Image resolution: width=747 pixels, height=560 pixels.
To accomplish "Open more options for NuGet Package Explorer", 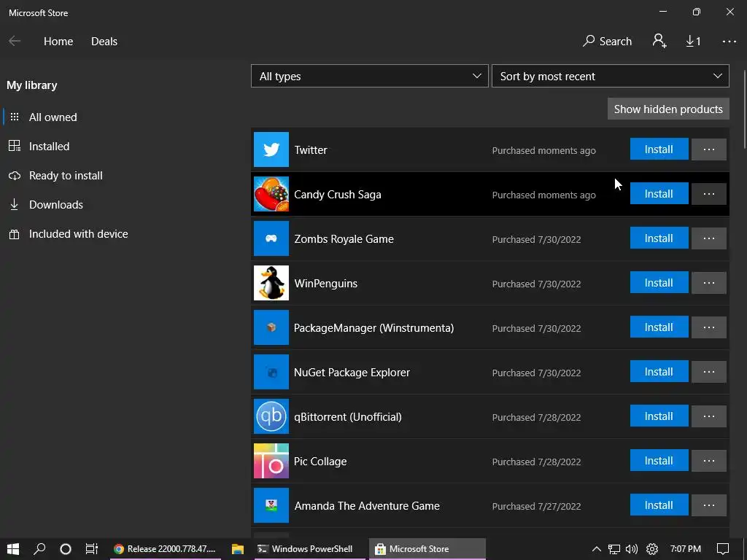I will [x=709, y=372].
